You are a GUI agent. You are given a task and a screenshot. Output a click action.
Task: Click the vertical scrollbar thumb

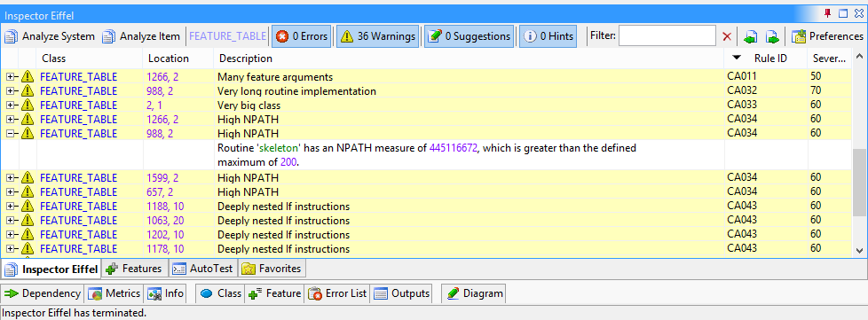[x=860, y=182]
